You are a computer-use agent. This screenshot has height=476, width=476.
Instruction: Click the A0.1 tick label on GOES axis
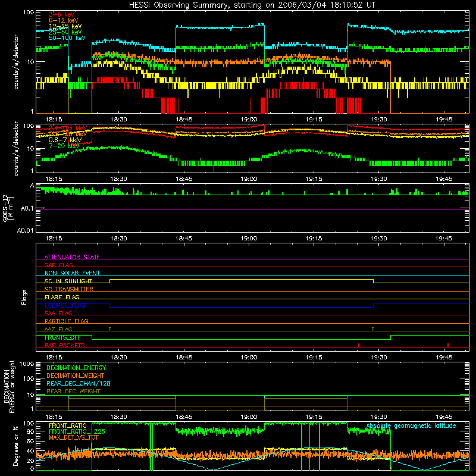coord(27,209)
